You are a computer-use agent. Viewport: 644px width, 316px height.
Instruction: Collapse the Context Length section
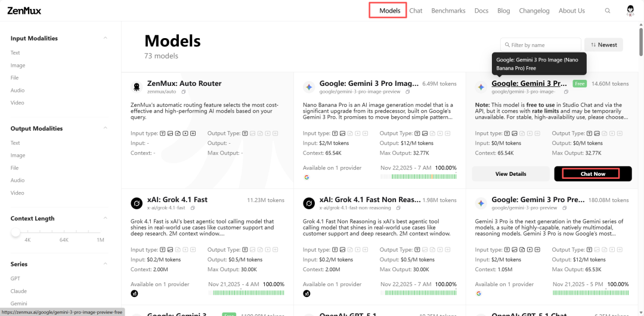click(x=106, y=218)
